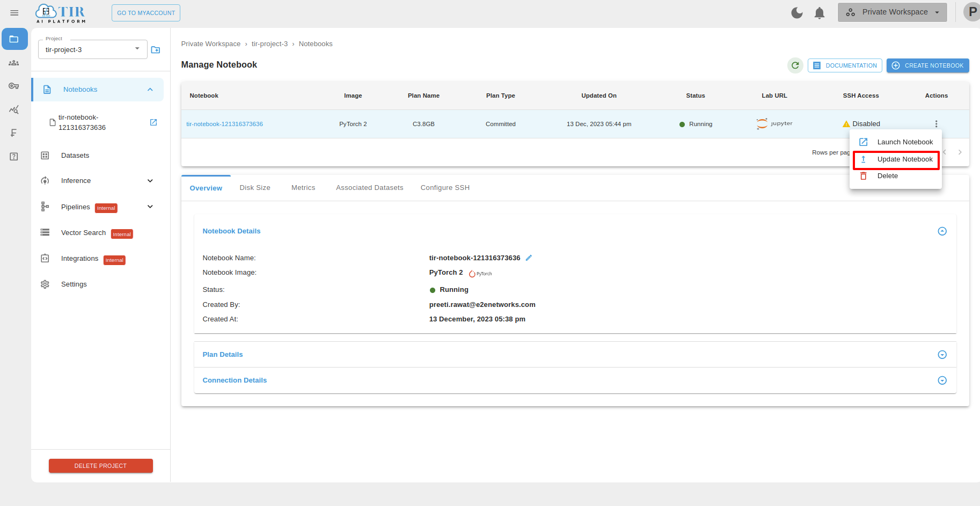Click the Jupyter lab URL icon
Screen dimensions: 980x506
pos(774,124)
